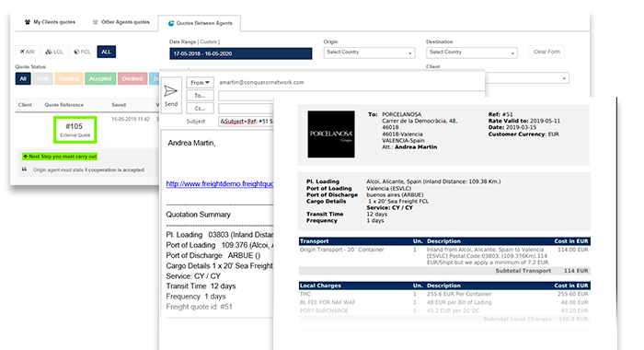644x350 pixels.
Task: Select the Quotes Between Agents tab
Action: coord(200,23)
